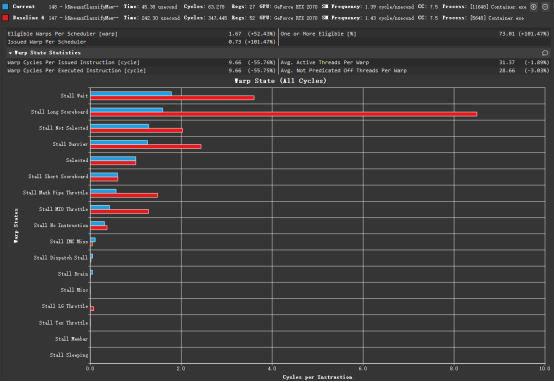Click 'Avg. Not Predicated Off Threads Per Warp'
This screenshot has height=382, width=554.
click(x=343, y=71)
